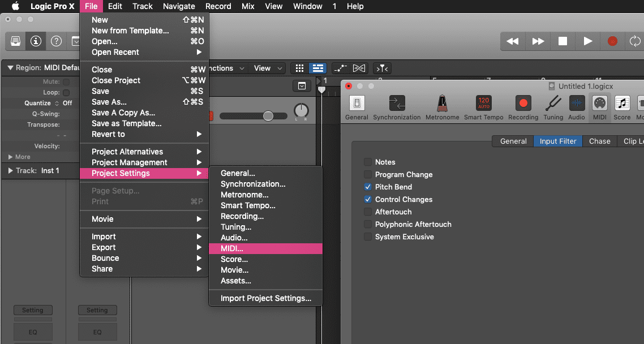
Task: Toggle the Inspector icon in the toolbar
Action: point(36,41)
